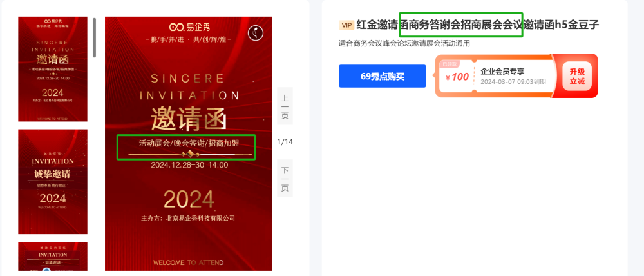
Task: Click the 易企秀 logo in main preview
Action: tap(189, 28)
